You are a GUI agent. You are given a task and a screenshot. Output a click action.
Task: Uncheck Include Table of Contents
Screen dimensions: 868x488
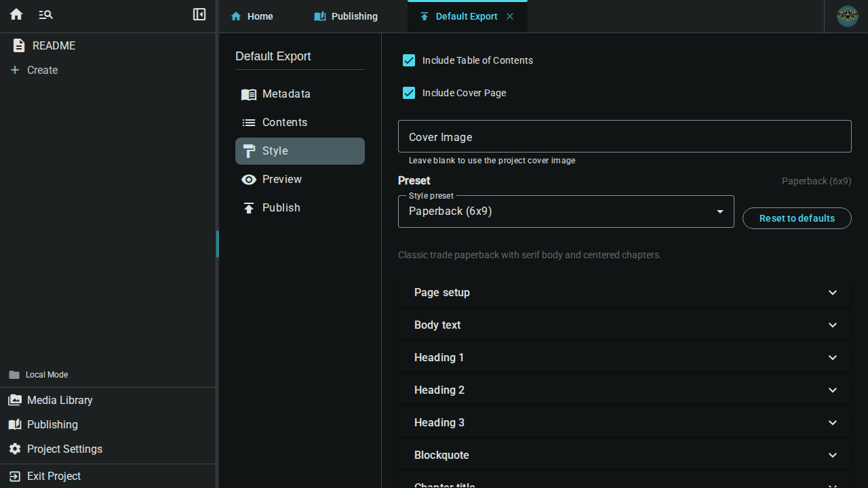coord(409,60)
